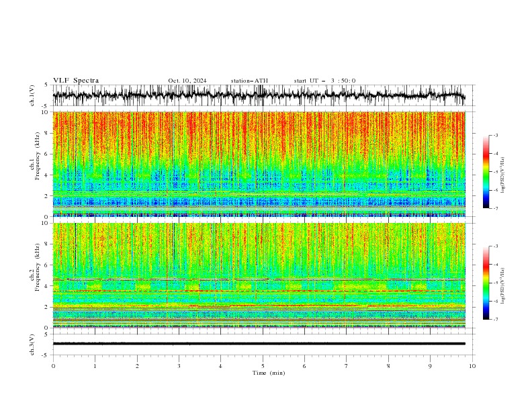Click the "-5" tick on ch.3(V) axis
This screenshot has width=532, height=411.
pyautogui.click(x=45, y=355)
